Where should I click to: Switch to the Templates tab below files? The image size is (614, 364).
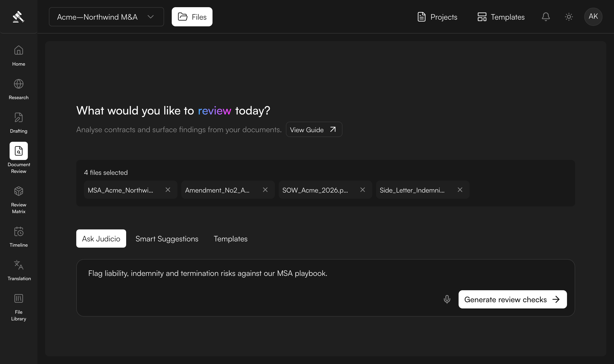click(231, 239)
